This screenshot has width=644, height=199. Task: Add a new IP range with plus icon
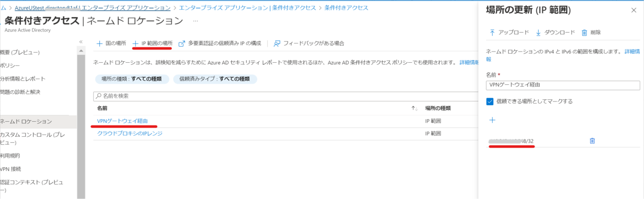pos(492,120)
